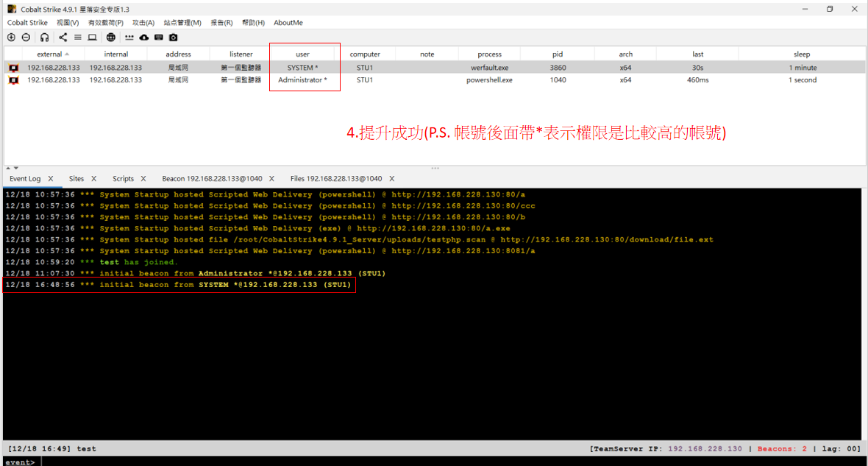Sort sessions by last column header
868x466 pixels.
point(697,54)
